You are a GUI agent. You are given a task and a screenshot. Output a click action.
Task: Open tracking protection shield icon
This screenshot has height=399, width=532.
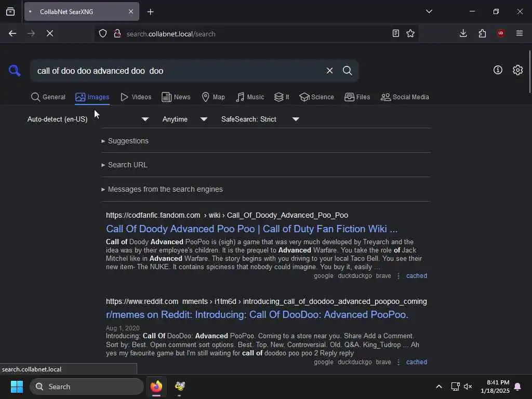pyautogui.click(x=103, y=34)
